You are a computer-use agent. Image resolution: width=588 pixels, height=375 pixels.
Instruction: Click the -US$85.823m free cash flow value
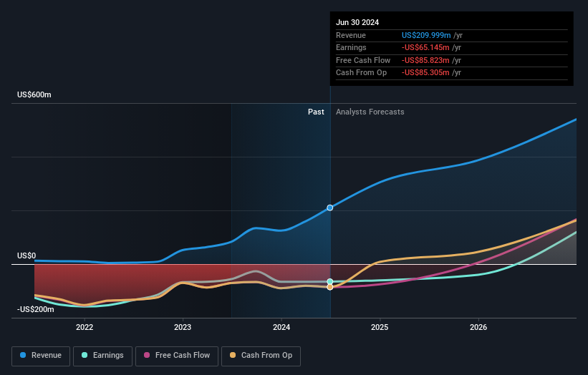(x=425, y=60)
